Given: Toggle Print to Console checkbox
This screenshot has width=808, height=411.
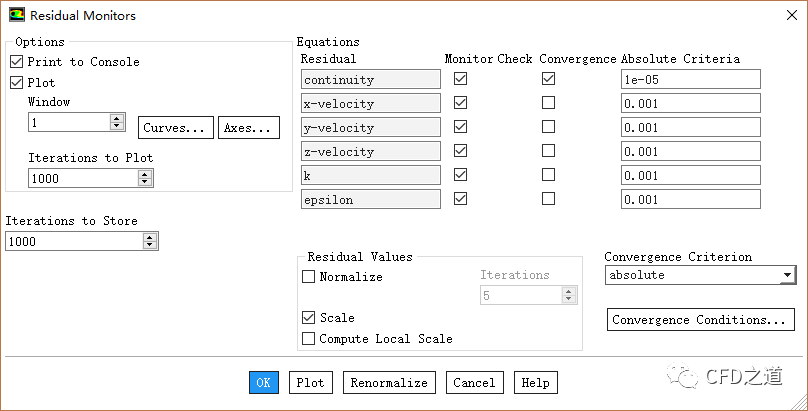Looking at the screenshot, I should [17, 62].
